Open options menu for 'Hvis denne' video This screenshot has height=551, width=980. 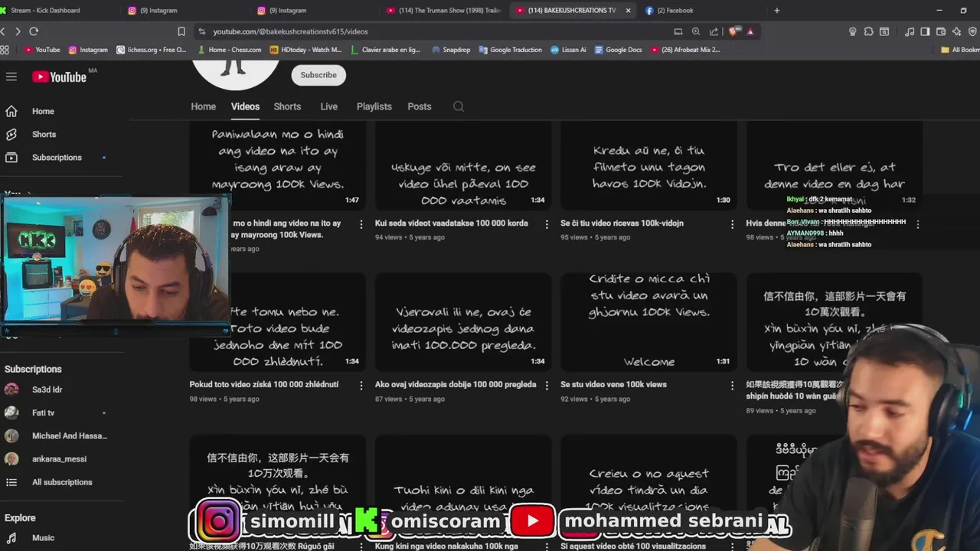click(x=917, y=224)
